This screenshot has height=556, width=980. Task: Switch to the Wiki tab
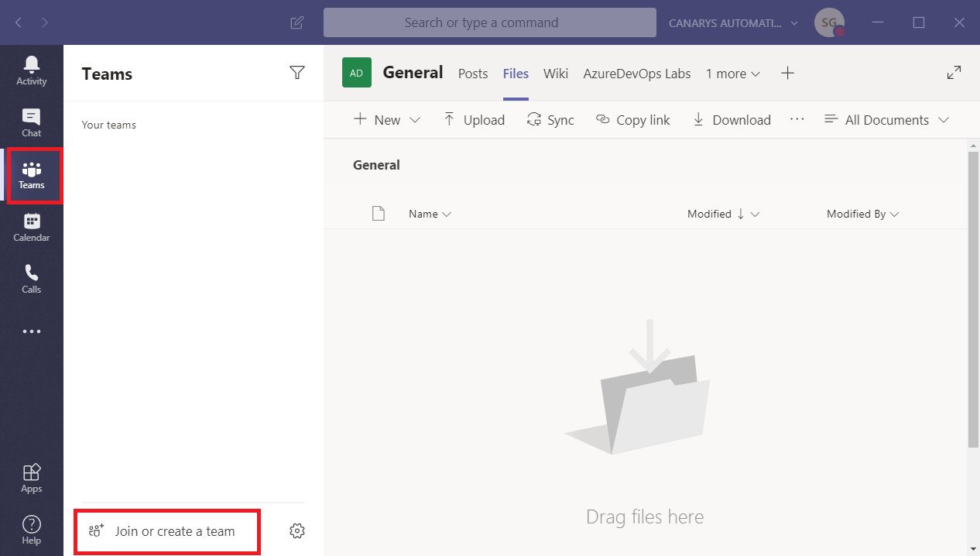556,74
